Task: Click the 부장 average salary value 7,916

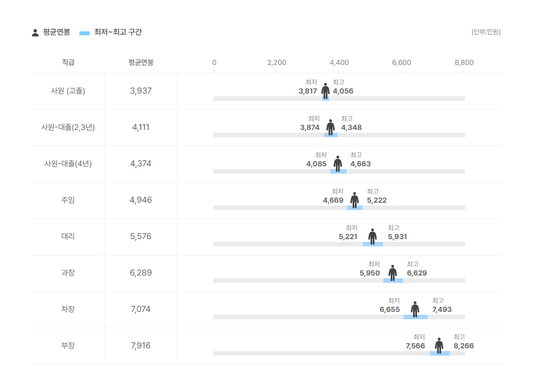Action: (140, 346)
